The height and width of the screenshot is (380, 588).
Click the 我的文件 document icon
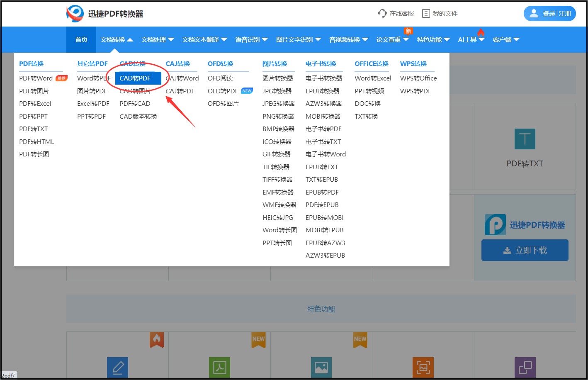coord(426,13)
